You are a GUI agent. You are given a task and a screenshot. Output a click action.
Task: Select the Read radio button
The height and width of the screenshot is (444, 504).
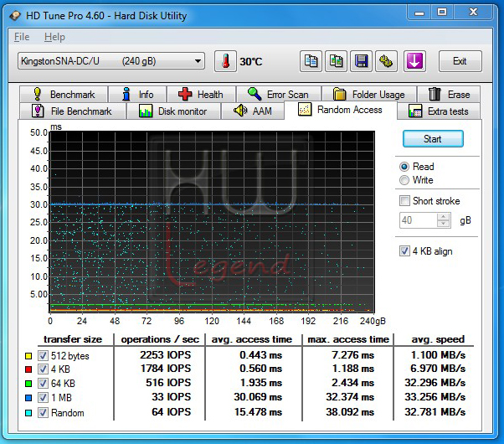(404, 167)
